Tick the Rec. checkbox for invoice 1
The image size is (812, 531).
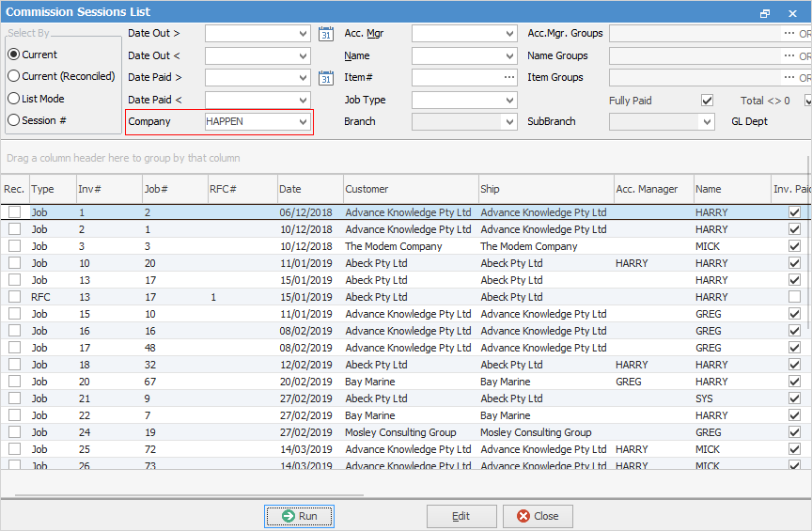14,213
